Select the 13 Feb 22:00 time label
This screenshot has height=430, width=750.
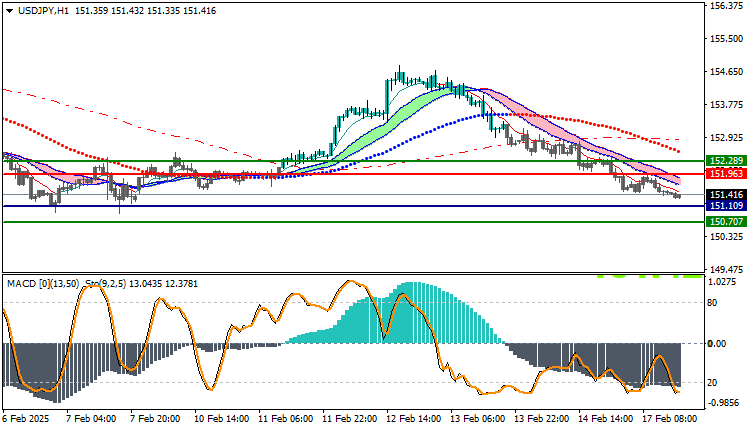[541, 419]
